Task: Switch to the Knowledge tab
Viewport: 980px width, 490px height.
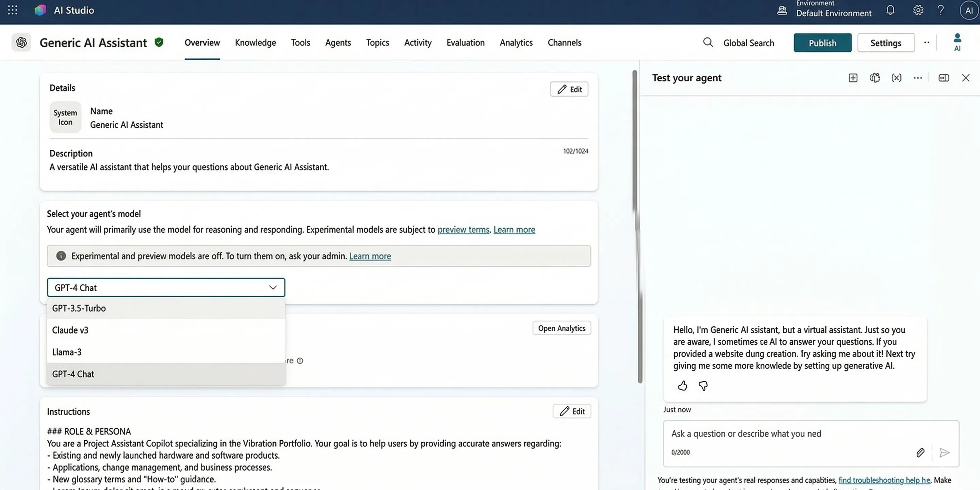Action: (x=255, y=43)
